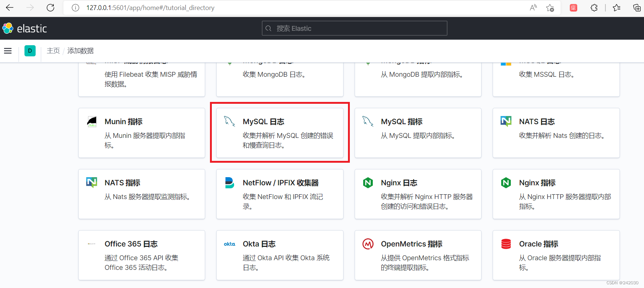Open the Munin 指标 card title
644x288 pixels.
[x=124, y=122]
